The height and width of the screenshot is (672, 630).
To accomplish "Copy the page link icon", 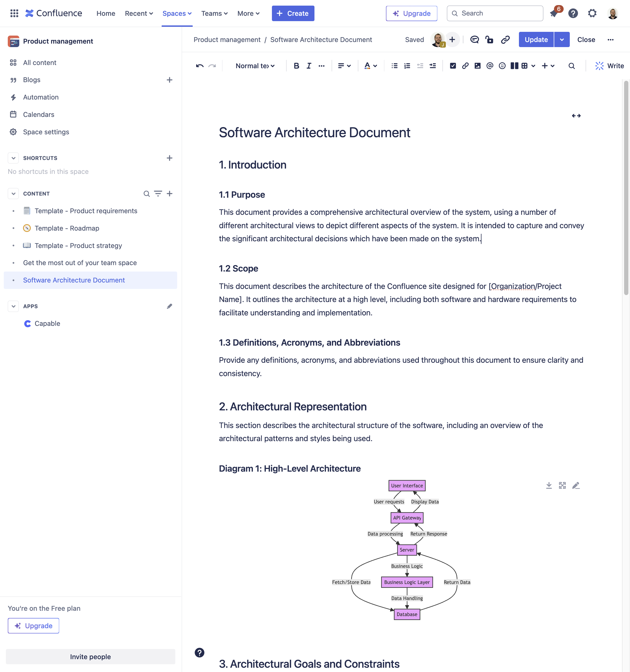I will point(505,40).
